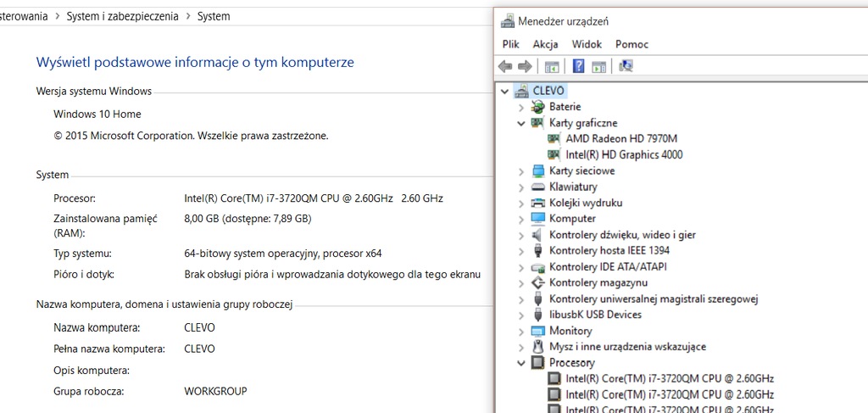The width and height of the screenshot is (868, 413).
Task: Select the AMD Radeon HD 7970M adapter icon
Action: pos(554,138)
